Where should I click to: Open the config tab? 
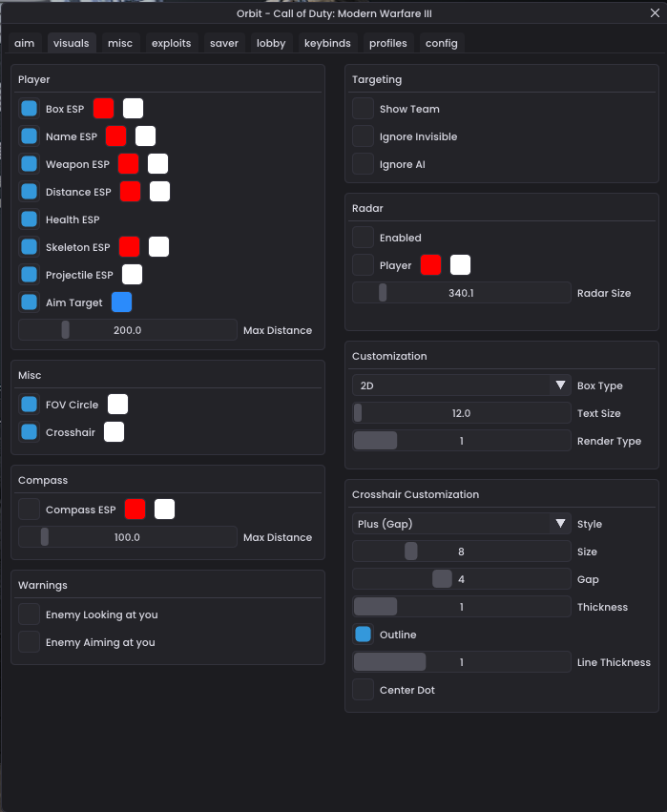click(442, 43)
